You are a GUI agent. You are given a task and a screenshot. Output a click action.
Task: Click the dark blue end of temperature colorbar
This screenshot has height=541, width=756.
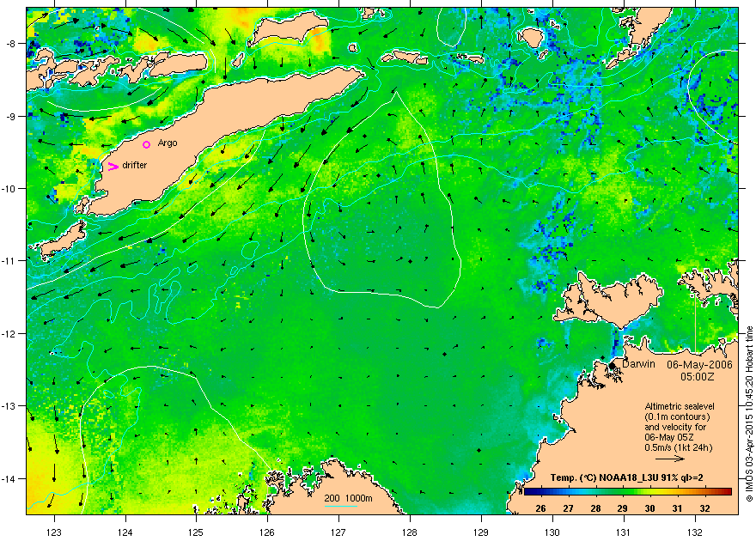point(529,491)
